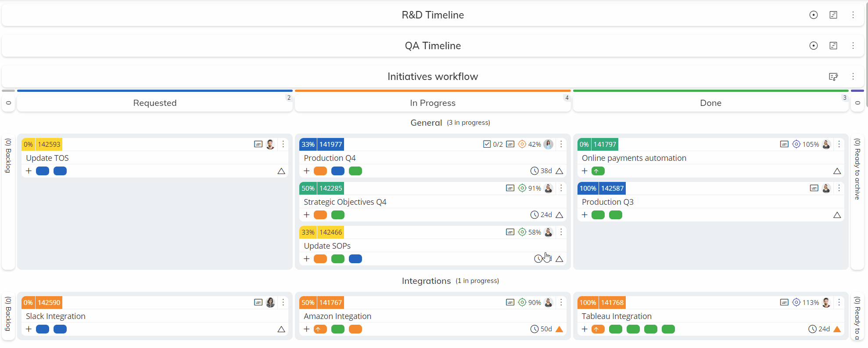Collapse the Initiatives workflow header

[433, 76]
